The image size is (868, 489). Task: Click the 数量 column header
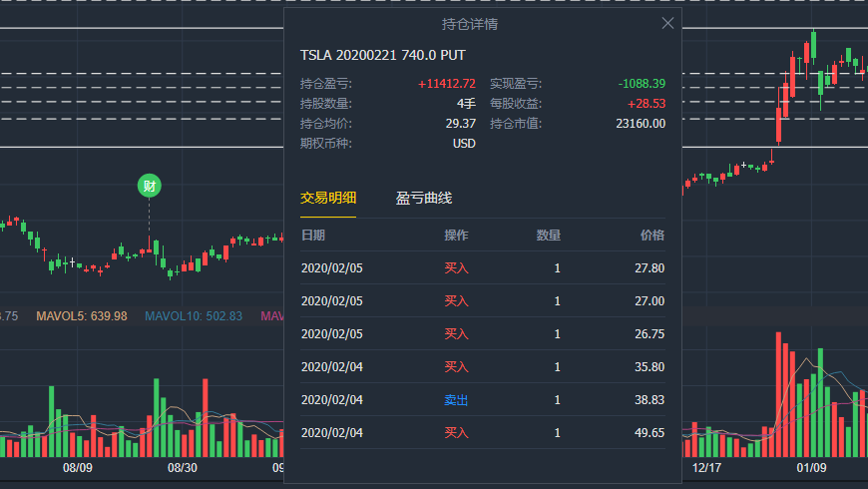point(548,236)
